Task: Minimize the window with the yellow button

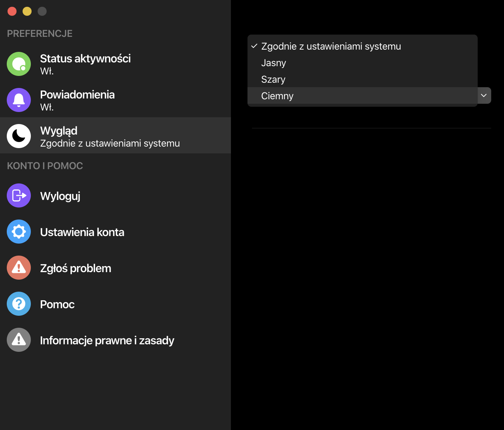Action: click(x=27, y=11)
